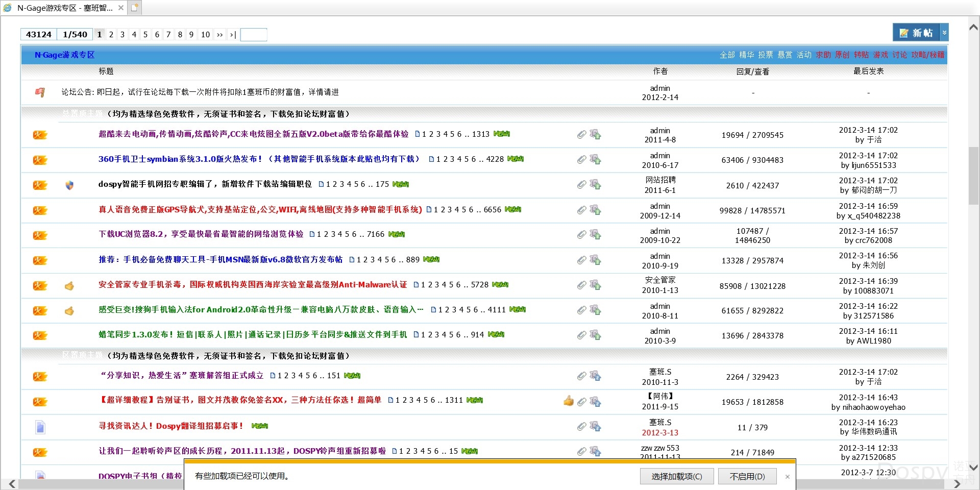
Task: Filter threads by 攻略/秘籍
Action: [x=928, y=55]
